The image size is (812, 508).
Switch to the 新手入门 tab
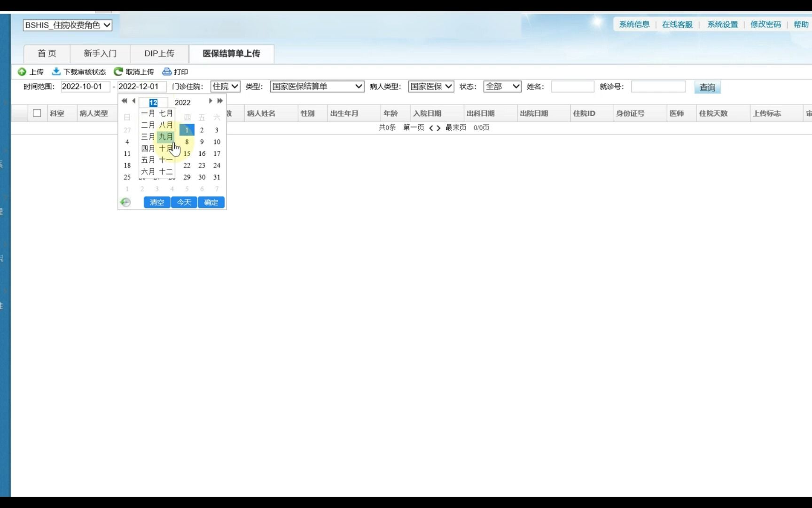100,54
